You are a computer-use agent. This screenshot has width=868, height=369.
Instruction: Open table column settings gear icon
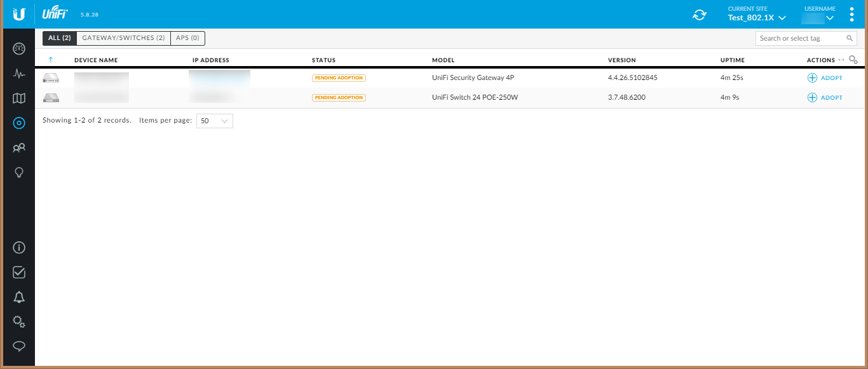[853, 60]
